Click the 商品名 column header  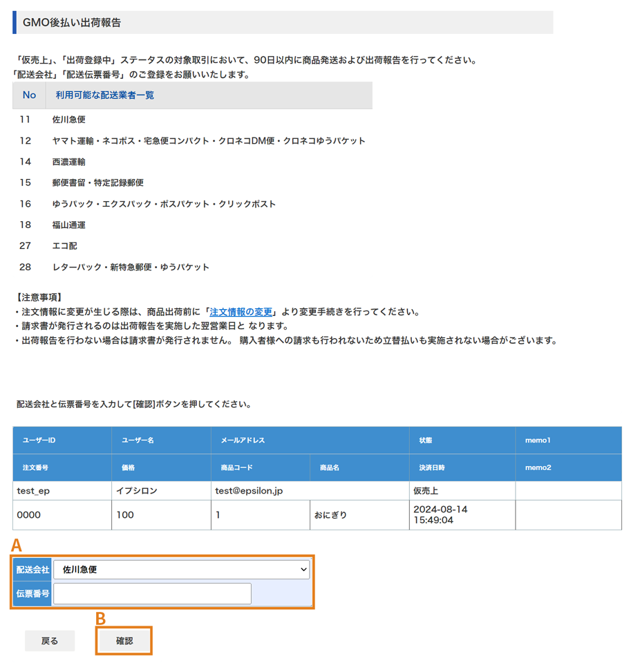pyautogui.click(x=359, y=467)
